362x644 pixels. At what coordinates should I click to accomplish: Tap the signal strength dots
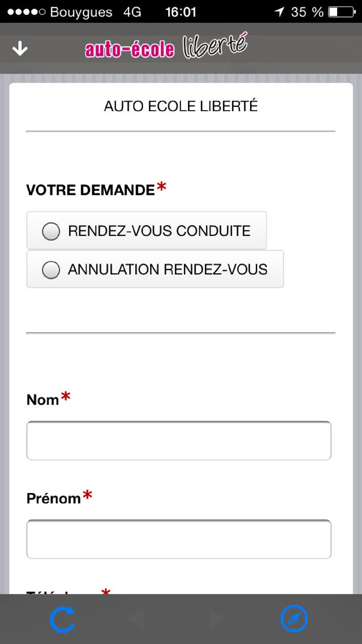point(26,12)
